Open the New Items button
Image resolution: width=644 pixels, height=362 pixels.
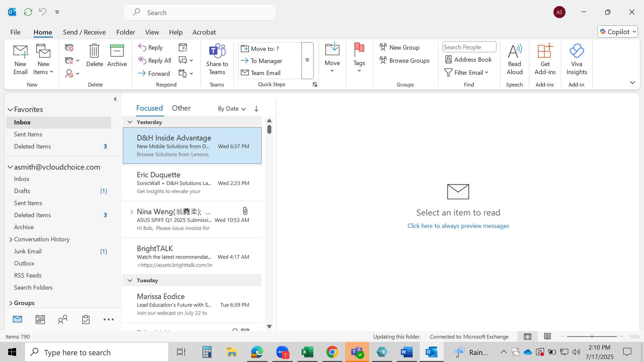click(x=43, y=60)
